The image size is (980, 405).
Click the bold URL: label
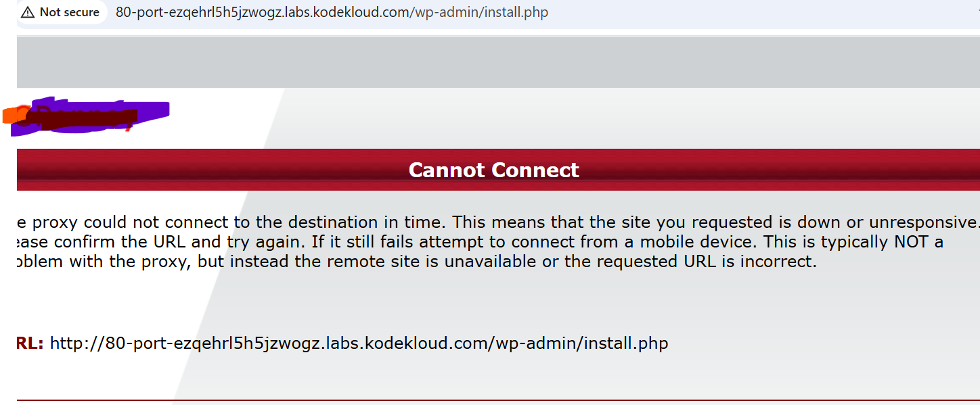[30, 343]
